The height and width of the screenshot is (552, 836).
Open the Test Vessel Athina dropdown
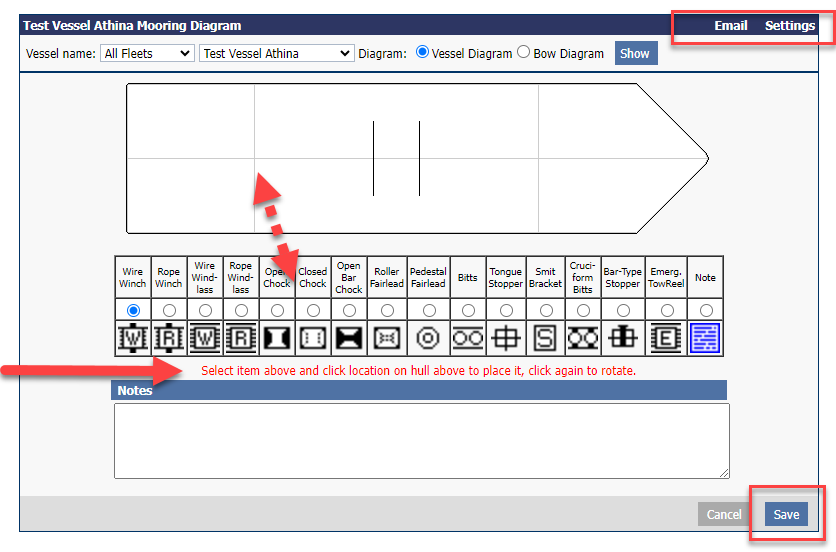(277, 53)
